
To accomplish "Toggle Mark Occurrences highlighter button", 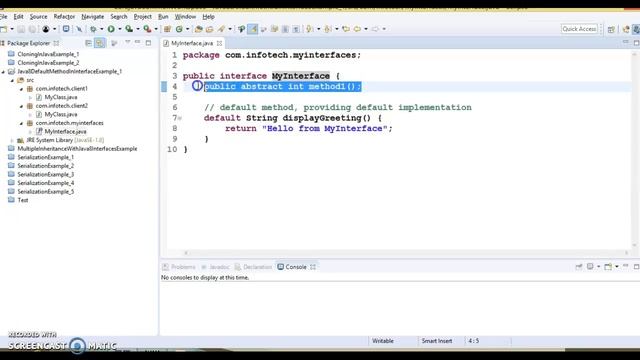I will tap(253, 29).
